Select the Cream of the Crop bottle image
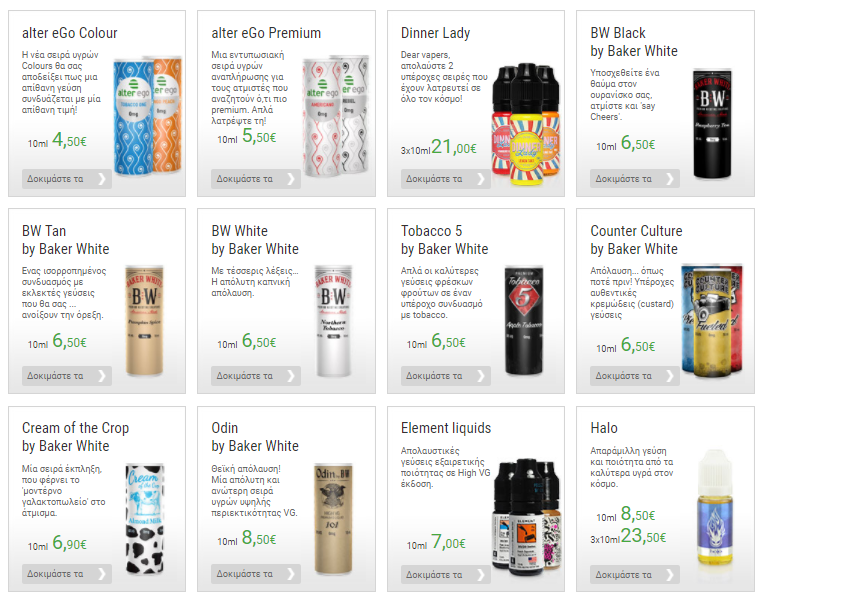849x595 pixels. point(145,519)
